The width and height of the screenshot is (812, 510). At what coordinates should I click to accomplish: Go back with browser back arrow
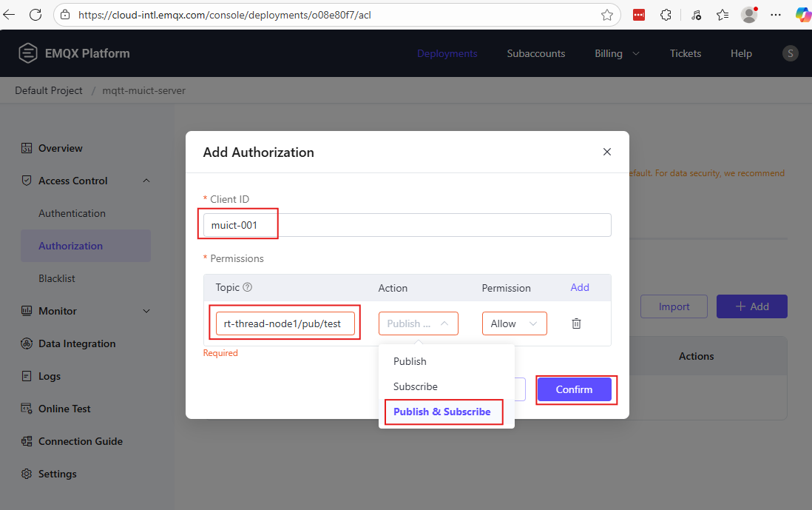(10, 15)
